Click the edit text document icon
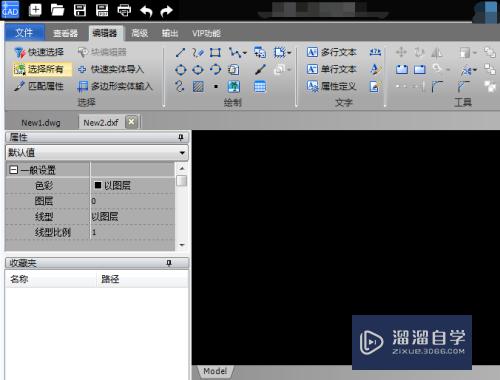The image size is (500, 380). pyautogui.click(x=375, y=87)
